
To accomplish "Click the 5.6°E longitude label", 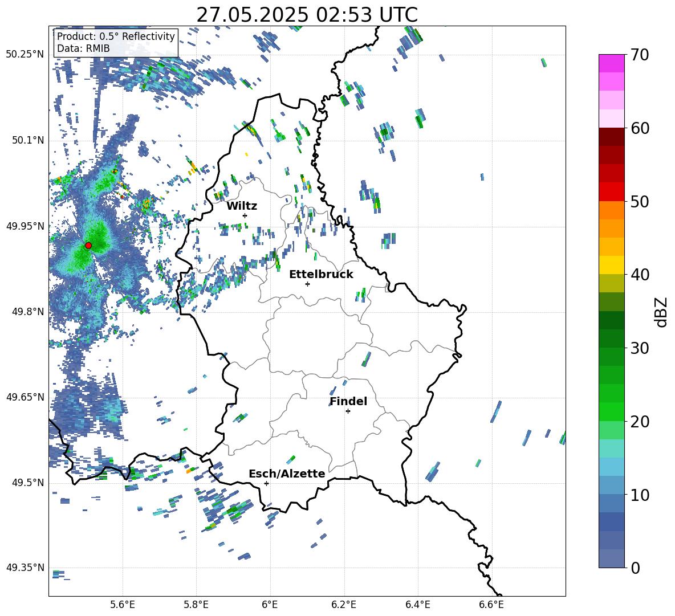I will [x=123, y=605].
